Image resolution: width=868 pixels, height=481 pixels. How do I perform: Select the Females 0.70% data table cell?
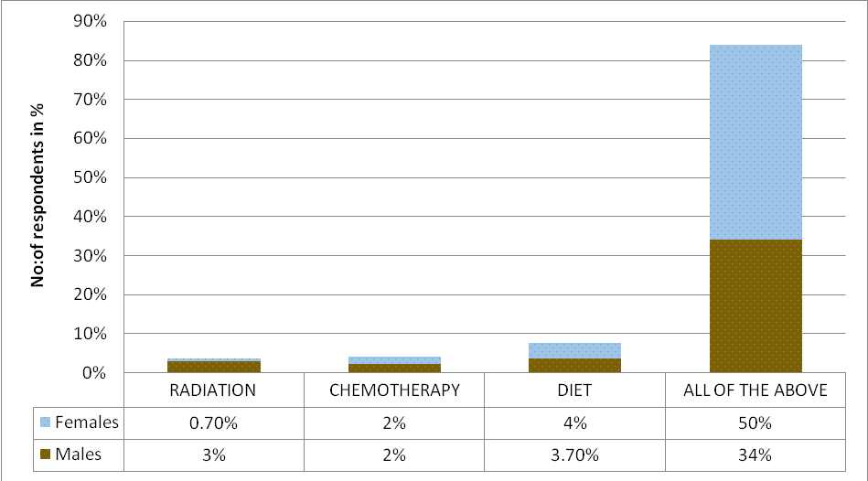(x=214, y=422)
